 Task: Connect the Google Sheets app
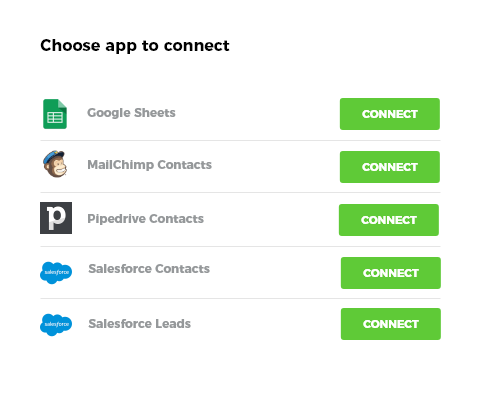pos(390,114)
